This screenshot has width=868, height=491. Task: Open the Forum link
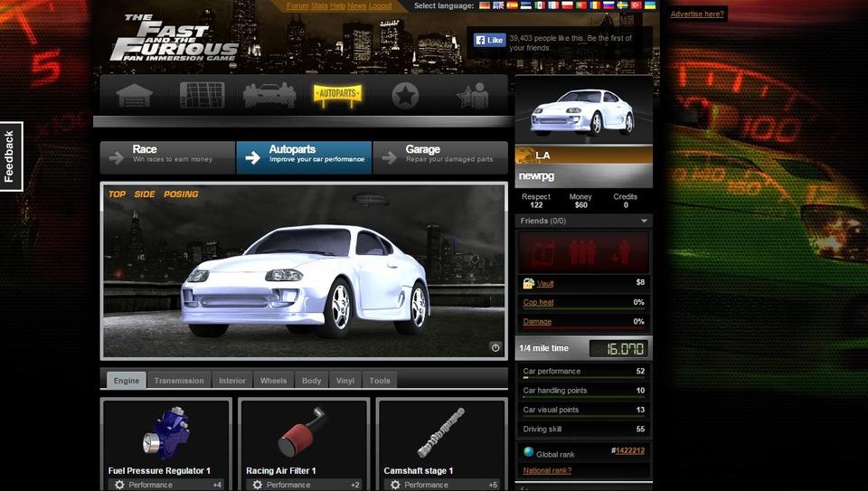[x=297, y=5]
